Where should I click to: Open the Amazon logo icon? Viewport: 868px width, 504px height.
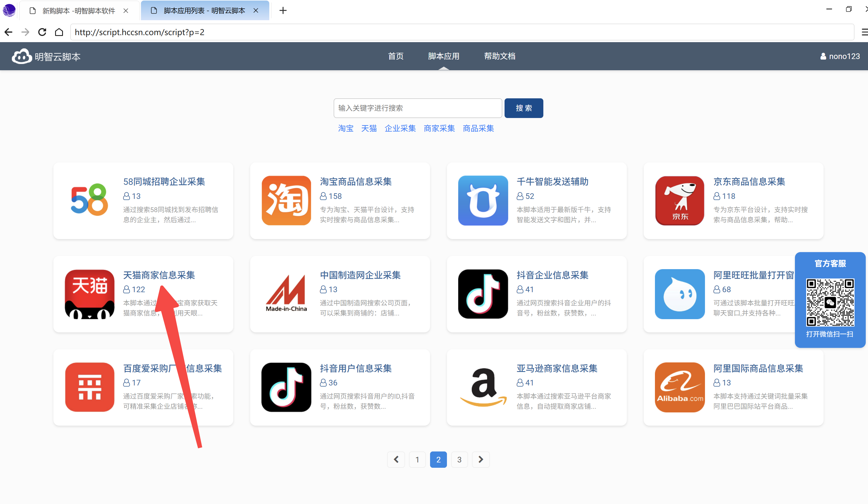click(483, 387)
